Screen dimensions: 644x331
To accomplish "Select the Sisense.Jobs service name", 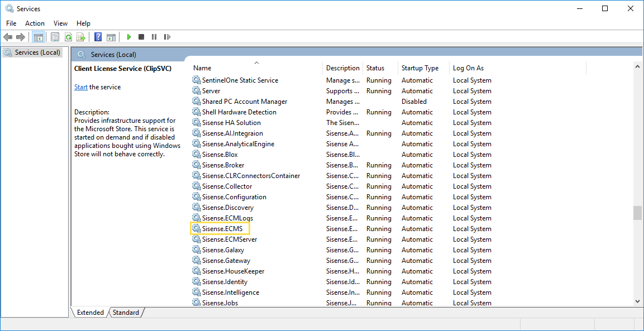I will click(220, 303).
